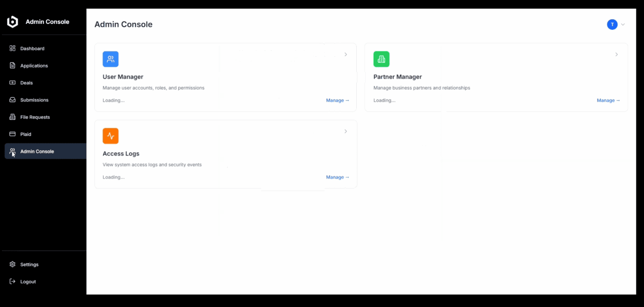Image resolution: width=644 pixels, height=307 pixels.
Task: Expand the Access Logs card chevron
Action: coord(346,131)
